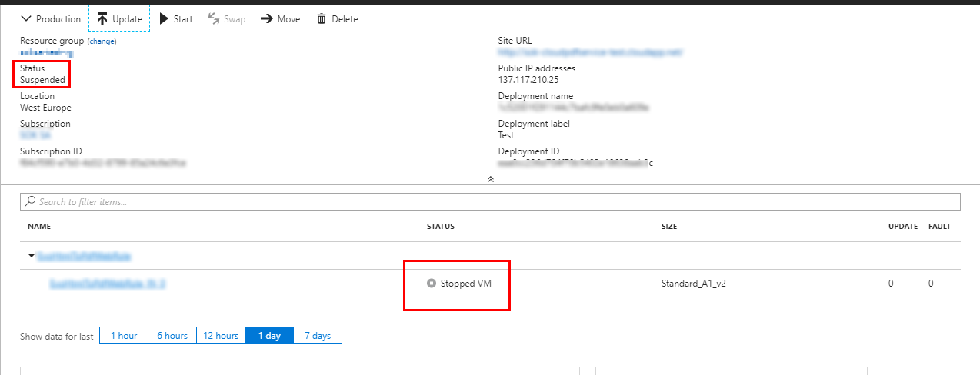Click the Stopped VM status icon

(432, 284)
